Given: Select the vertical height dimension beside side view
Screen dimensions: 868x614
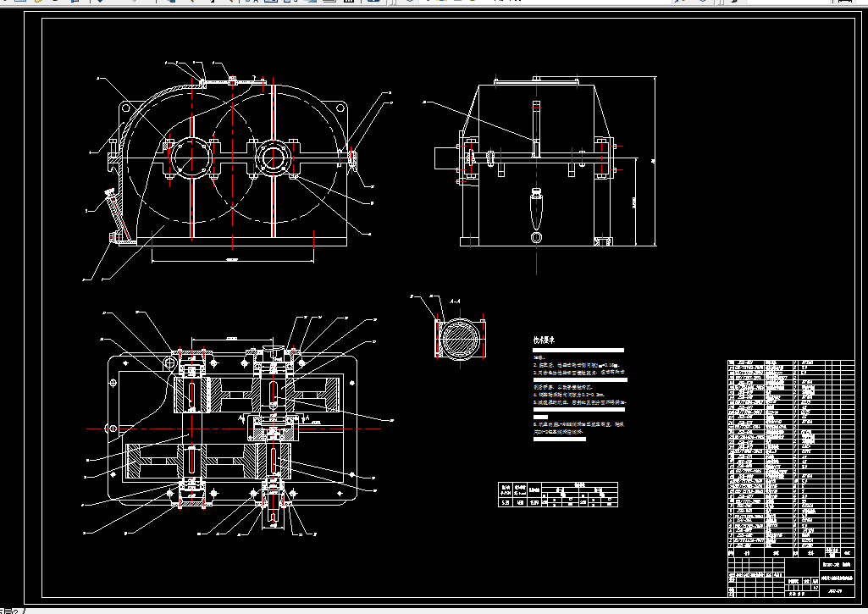Looking at the screenshot, I should [x=655, y=161].
